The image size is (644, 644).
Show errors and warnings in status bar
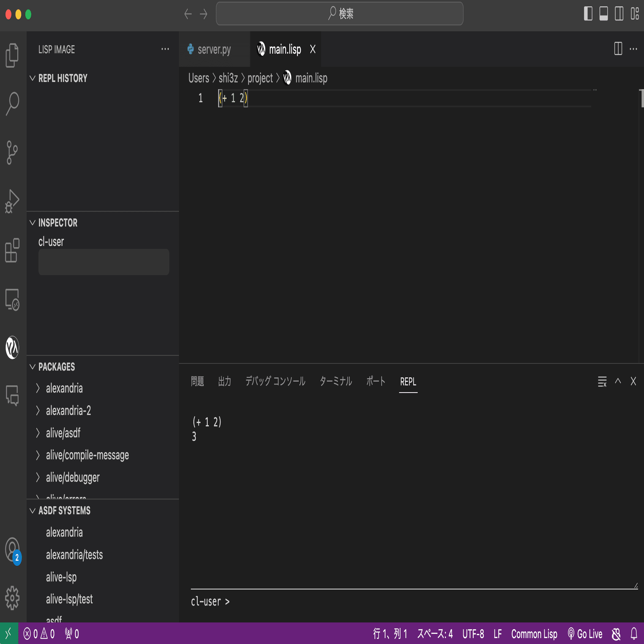[x=39, y=633]
